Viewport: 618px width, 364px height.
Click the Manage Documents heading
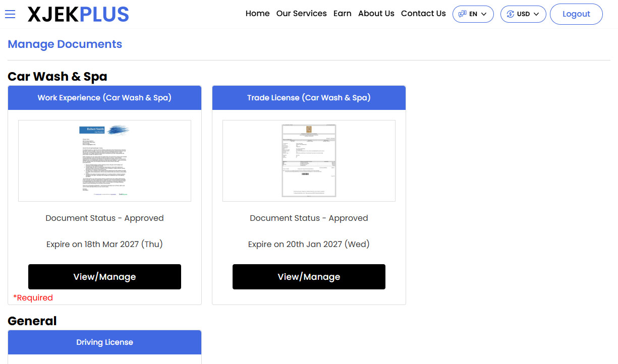tap(65, 44)
